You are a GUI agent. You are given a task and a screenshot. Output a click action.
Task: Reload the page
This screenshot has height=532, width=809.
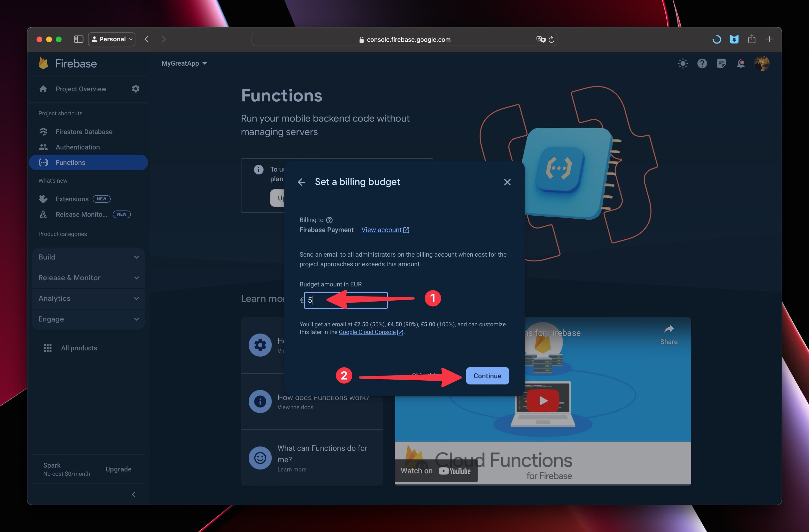click(551, 39)
